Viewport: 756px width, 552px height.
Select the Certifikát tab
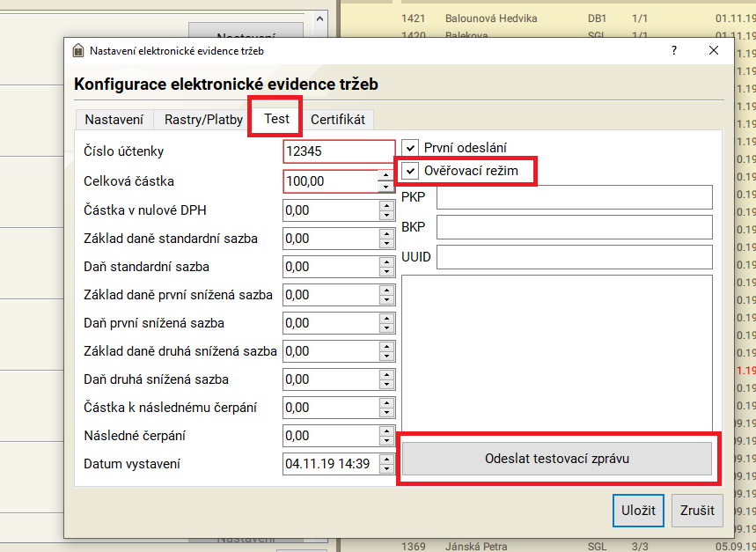[x=337, y=120]
